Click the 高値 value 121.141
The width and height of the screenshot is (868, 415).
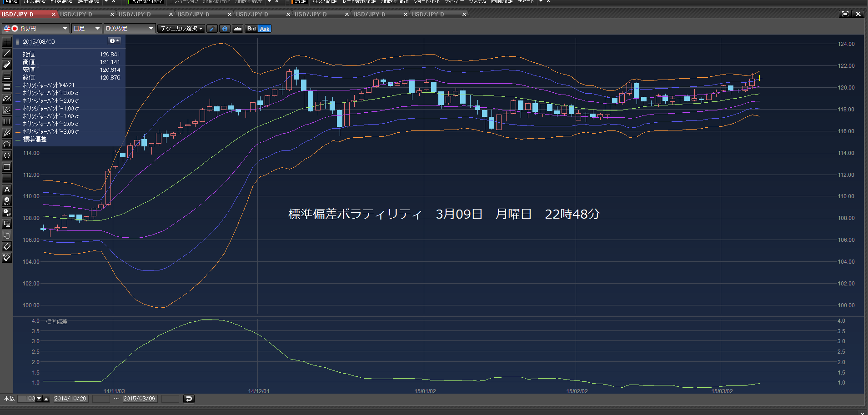[110, 62]
